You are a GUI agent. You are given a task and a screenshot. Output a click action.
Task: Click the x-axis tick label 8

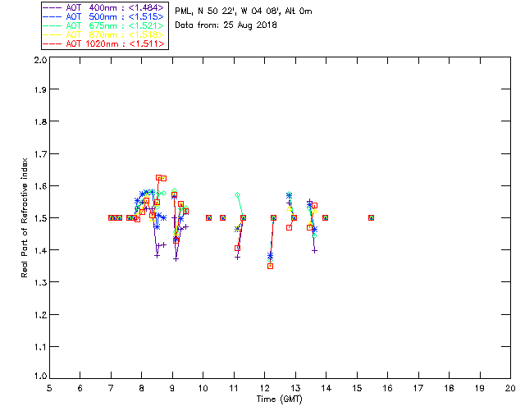coord(142,388)
